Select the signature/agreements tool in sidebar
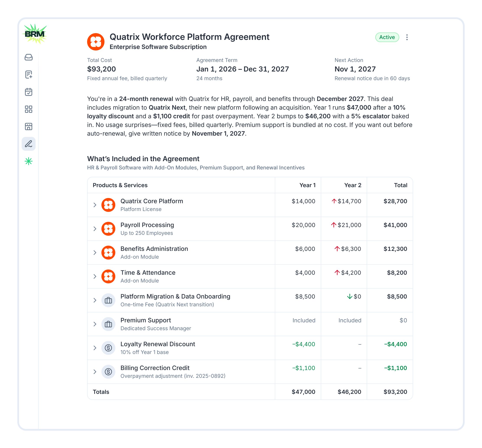This screenshot has width=482, height=448. pyautogui.click(x=29, y=144)
